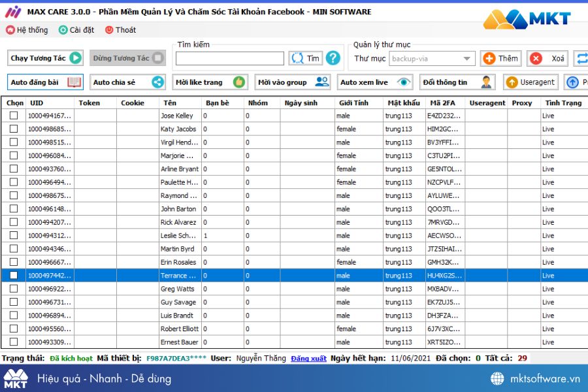Click the blue up-arrow icon right of Useragent

click(x=572, y=82)
